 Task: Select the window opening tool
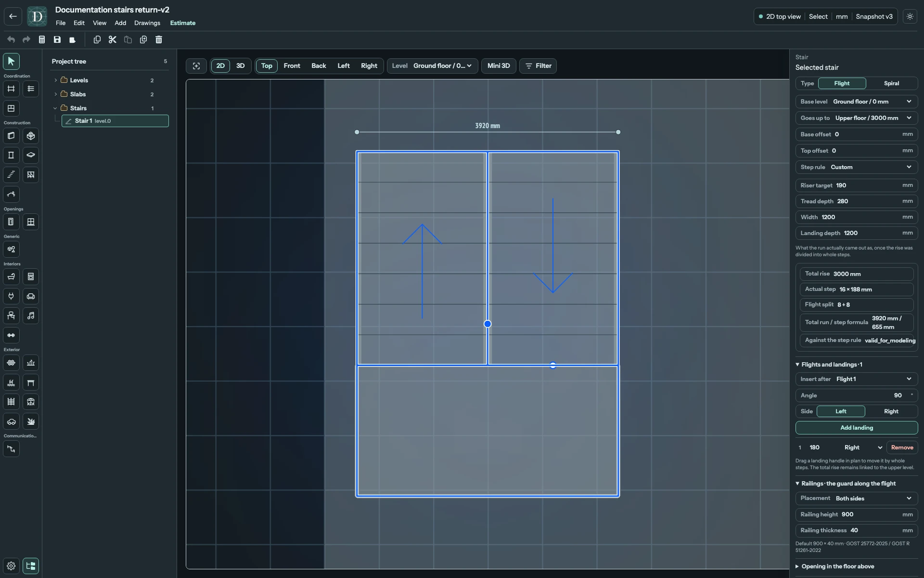point(31,222)
